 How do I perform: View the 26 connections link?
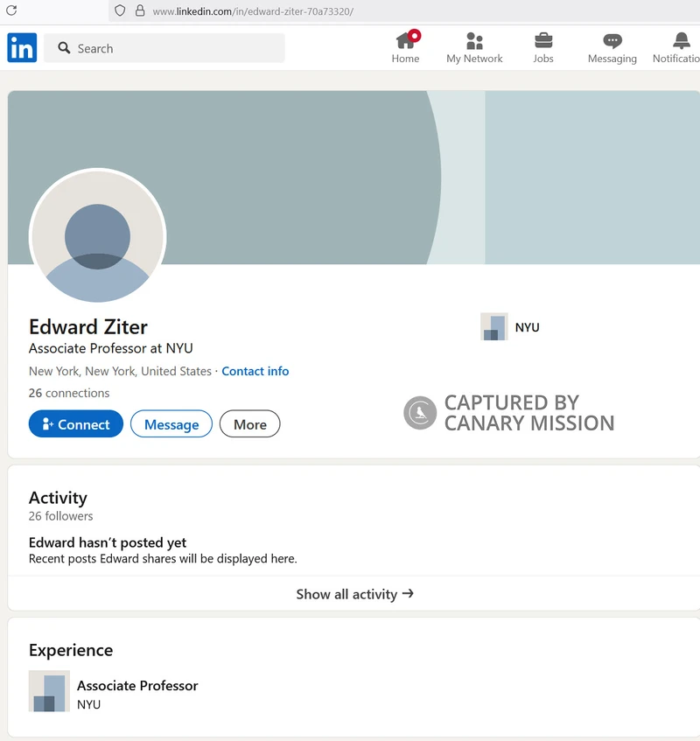pos(69,393)
